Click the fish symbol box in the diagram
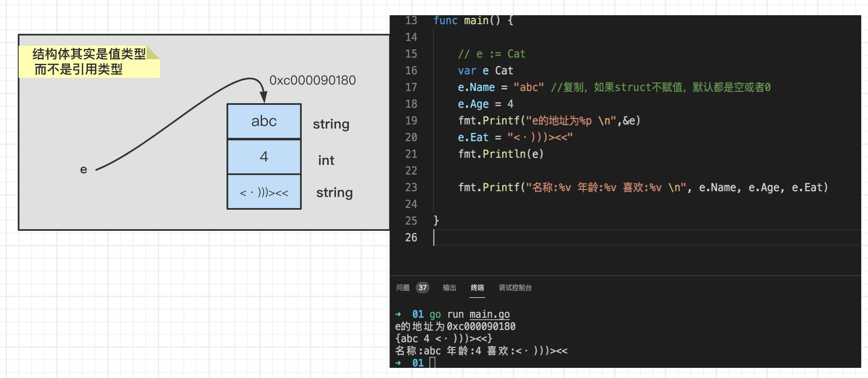The image size is (868, 378). (x=264, y=192)
